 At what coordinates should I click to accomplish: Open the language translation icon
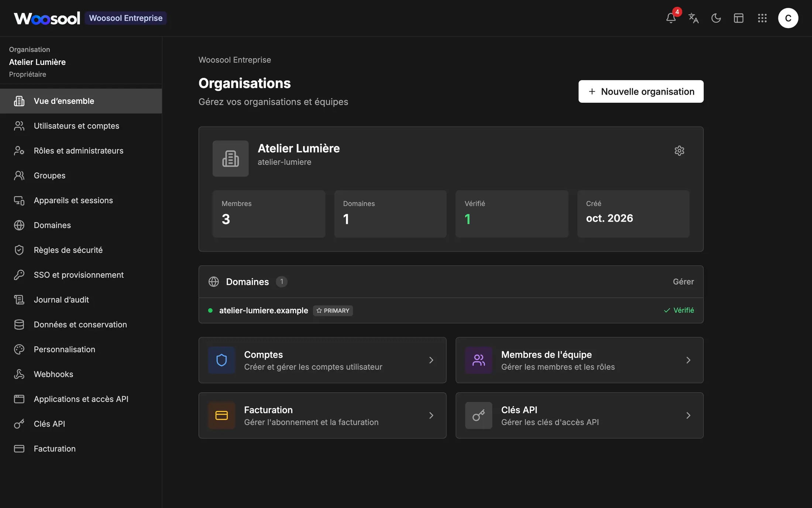click(x=694, y=18)
